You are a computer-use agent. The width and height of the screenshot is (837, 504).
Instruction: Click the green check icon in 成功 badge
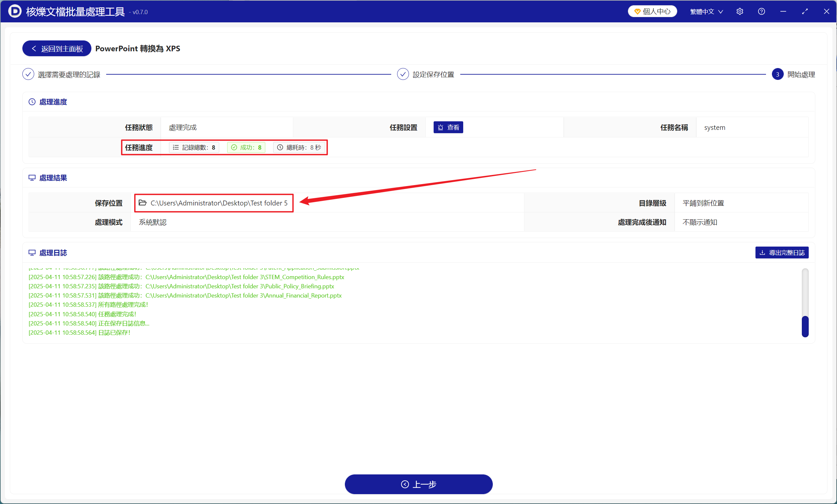click(234, 147)
